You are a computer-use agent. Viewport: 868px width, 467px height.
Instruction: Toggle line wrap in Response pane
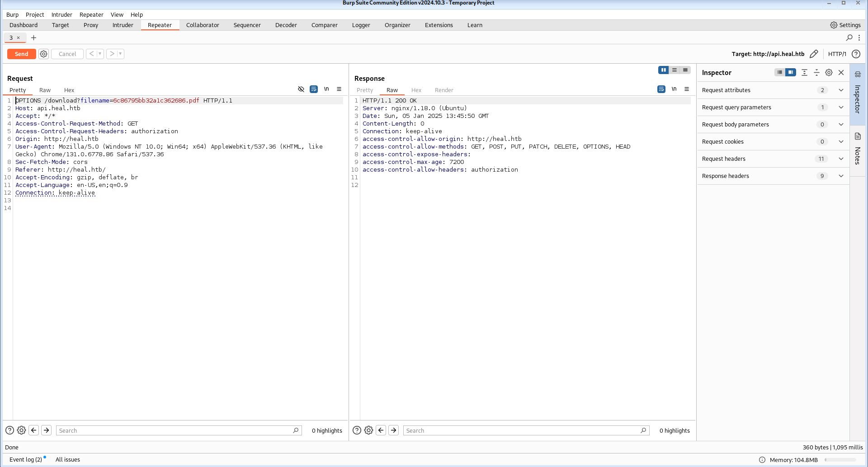click(661, 89)
